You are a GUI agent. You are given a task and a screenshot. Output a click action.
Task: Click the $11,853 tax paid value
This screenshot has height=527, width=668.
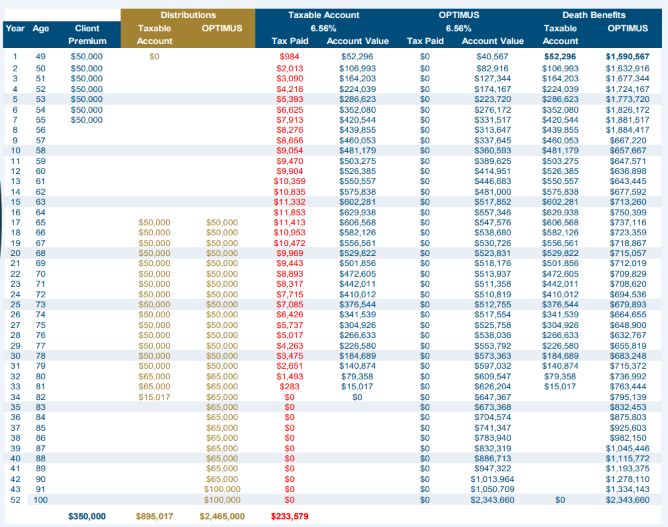[288, 212]
